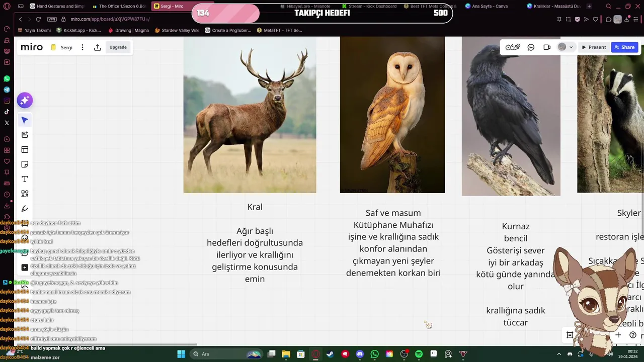
Task: Open Discord from the taskbar
Action: coord(360,354)
